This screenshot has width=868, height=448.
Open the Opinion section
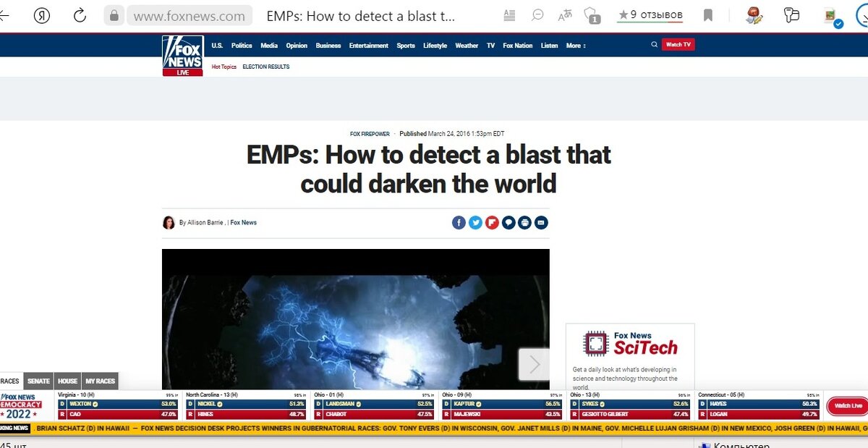pyautogui.click(x=297, y=46)
